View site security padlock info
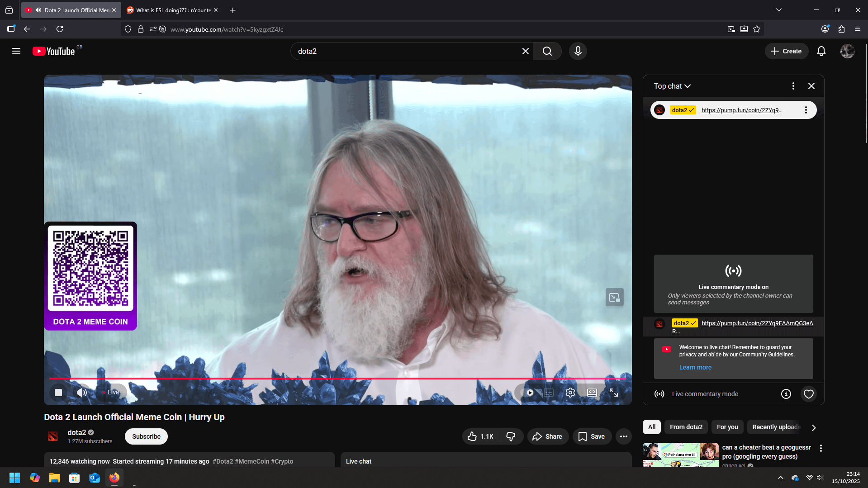Viewport: 868px width, 488px height. [141, 29]
